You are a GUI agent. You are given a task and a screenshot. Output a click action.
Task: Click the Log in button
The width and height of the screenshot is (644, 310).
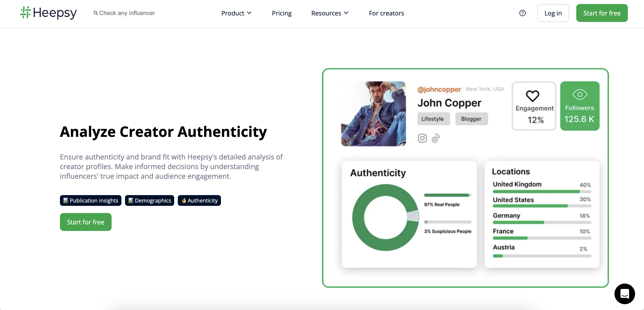[x=553, y=13]
